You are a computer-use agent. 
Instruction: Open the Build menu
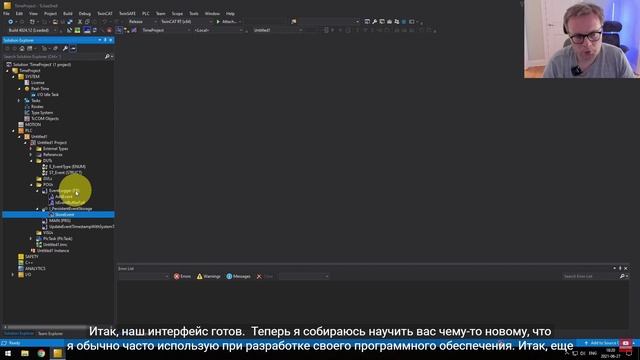coord(68,13)
